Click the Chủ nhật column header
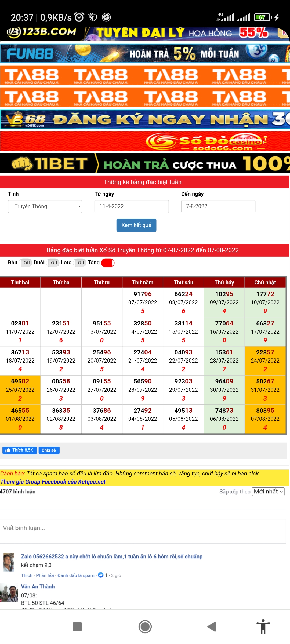The image size is (290, 644). point(265,283)
